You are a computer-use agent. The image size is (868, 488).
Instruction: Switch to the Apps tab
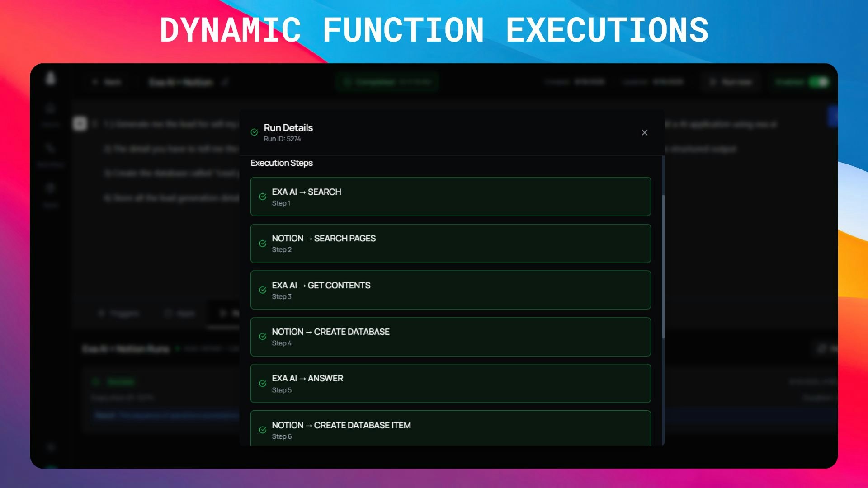click(180, 313)
